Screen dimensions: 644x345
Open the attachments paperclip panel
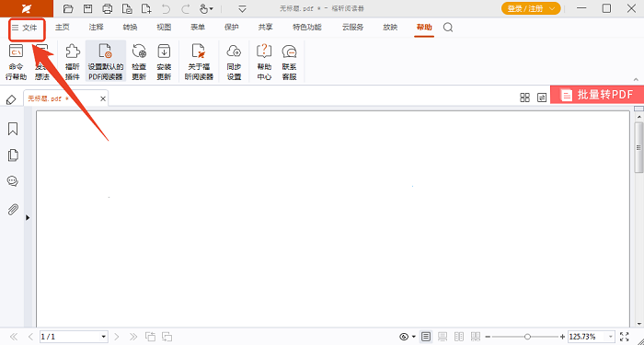(13, 210)
